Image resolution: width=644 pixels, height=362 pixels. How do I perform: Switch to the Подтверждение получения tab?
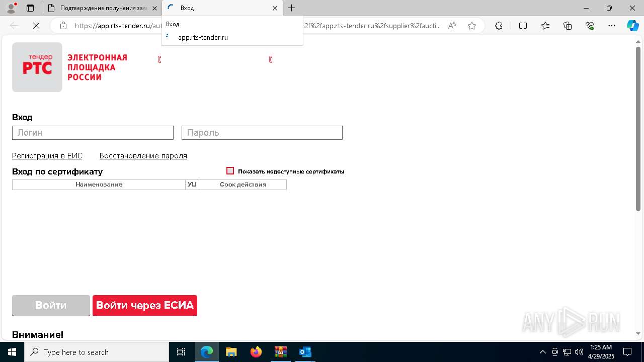pyautogui.click(x=102, y=8)
